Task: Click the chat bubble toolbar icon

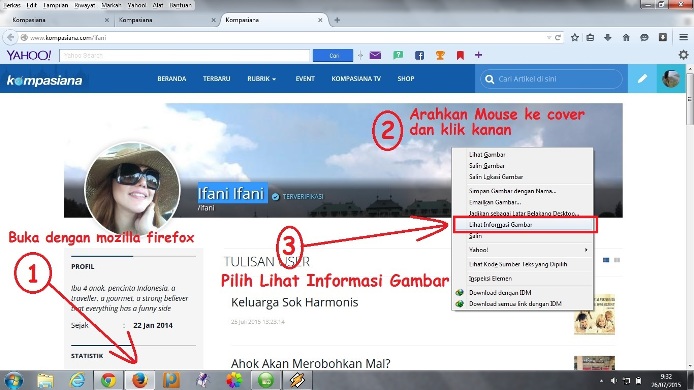Action: click(644, 38)
